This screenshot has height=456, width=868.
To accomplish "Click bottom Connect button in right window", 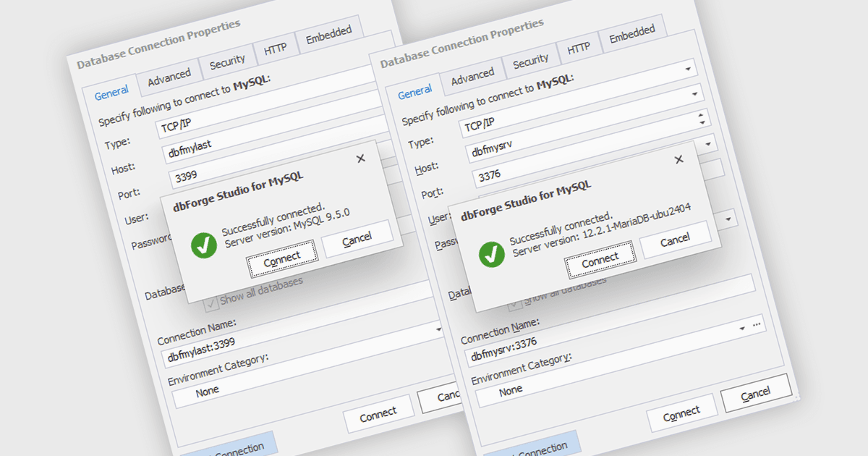I will tap(681, 414).
